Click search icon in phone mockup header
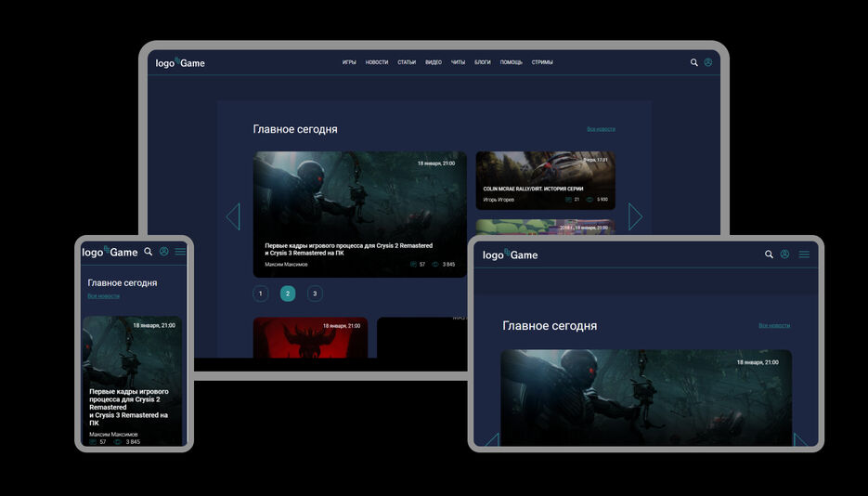Viewport: 868px width, 496px height. point(148,252)
